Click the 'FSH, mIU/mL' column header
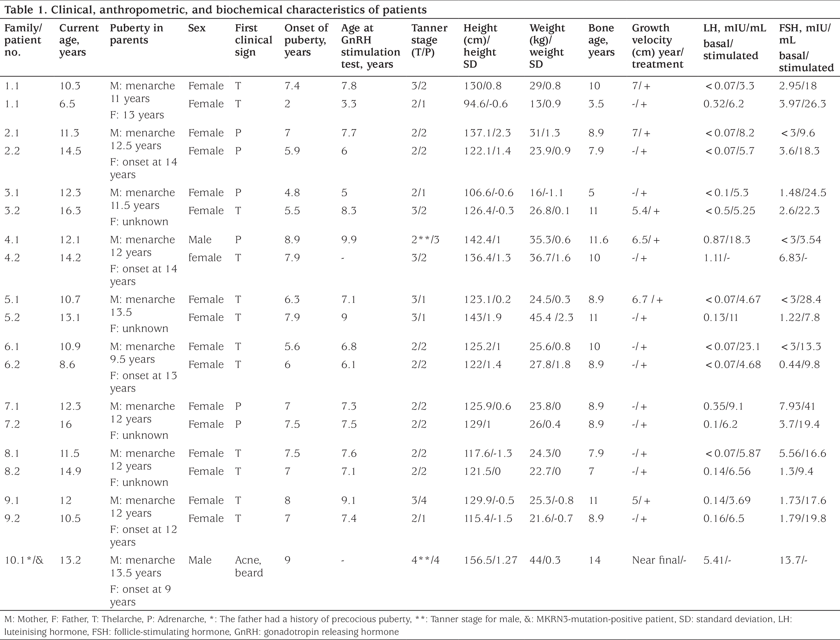The height and width of the screenshot is (640, 840). (806, 47)
